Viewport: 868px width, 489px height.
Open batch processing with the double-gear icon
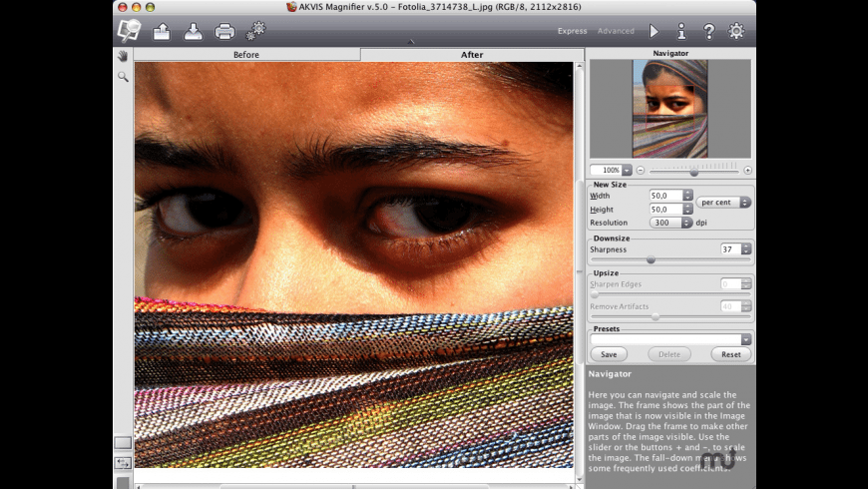(255, 32)
